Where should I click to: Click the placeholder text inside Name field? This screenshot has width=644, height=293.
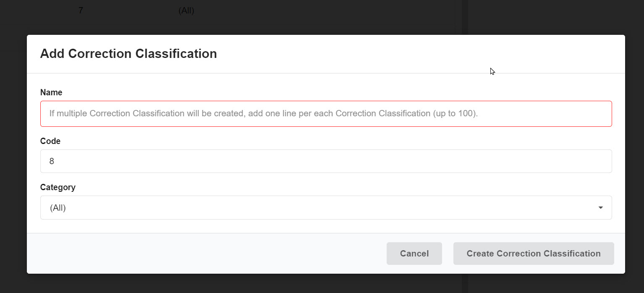click(x=264, y=113)
